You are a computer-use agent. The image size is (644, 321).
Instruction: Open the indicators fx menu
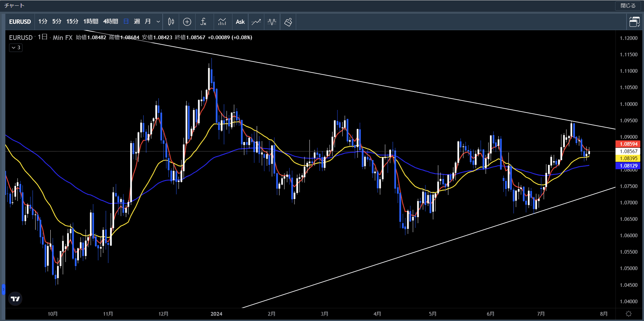point(203,22)
